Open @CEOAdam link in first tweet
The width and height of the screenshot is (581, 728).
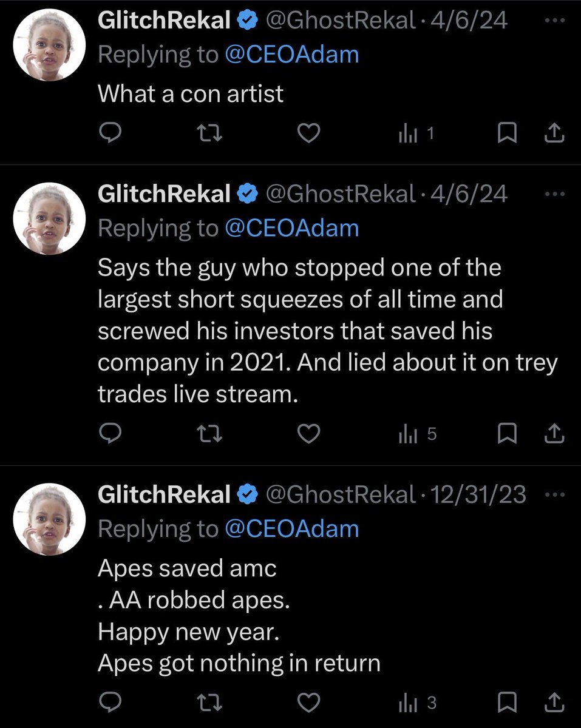(291, 55)
